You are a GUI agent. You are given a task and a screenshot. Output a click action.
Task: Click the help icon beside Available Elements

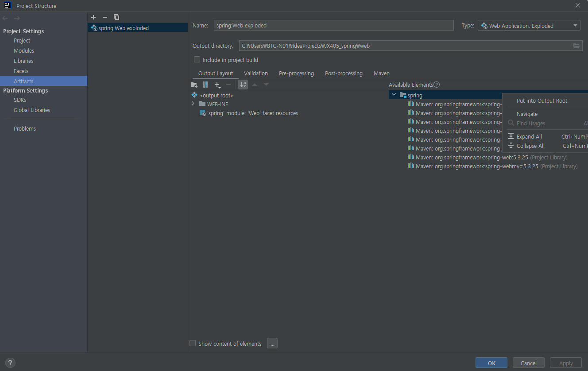click(437, 85)
